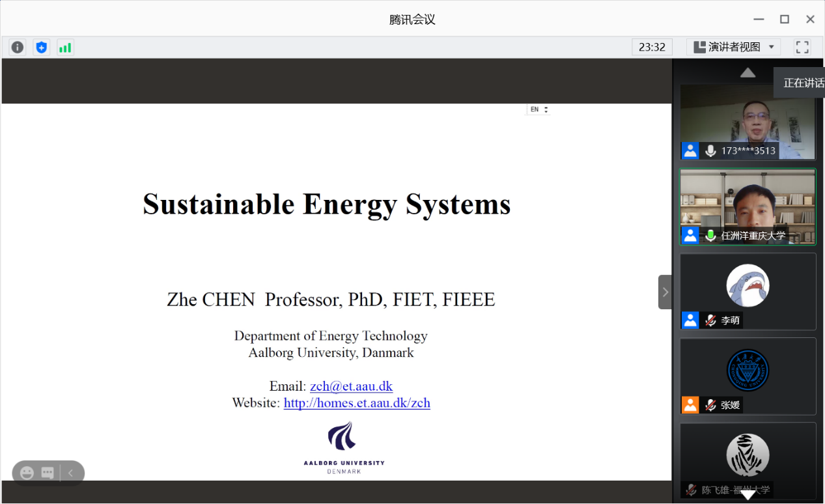Open the emoji reaction button
This screenshot has width=825, height=504.
pos(27,473)
